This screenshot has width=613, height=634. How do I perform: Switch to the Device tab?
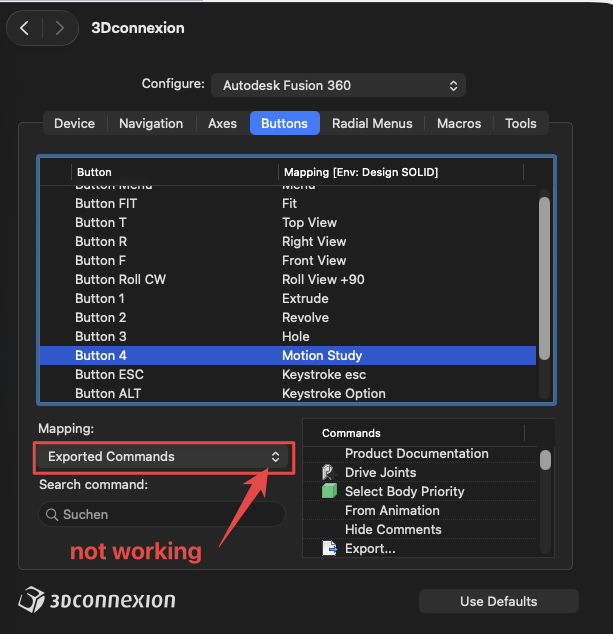click(x=74, y=123)
